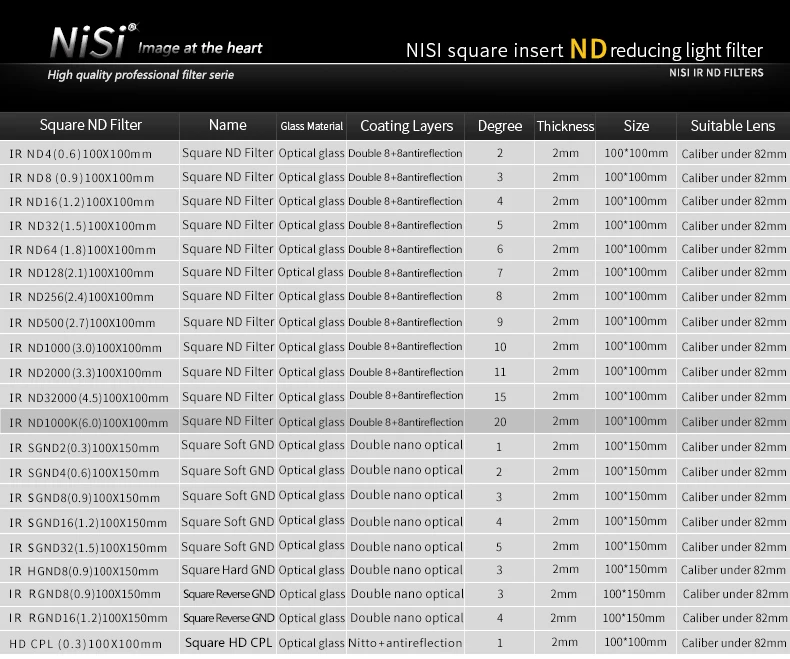Image resolution: width=790 pixels, height=659 pixels.
Task: Click 'Image at the heart' slogan
Action: tap(200, 48)
